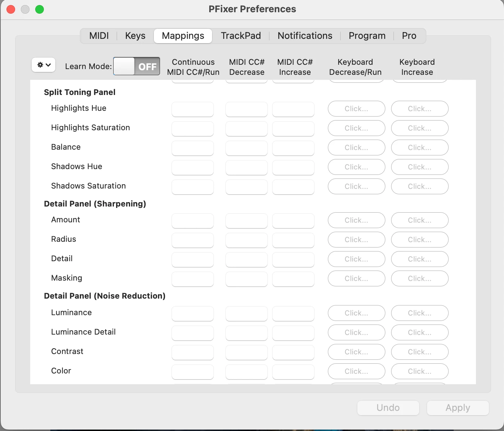504x431 pixels.
Task: Select the Split Toning Panel heading
Action: tap(80, 92)
